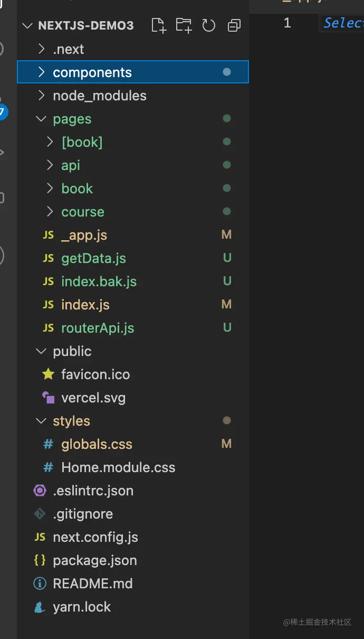Collapse all folders in explorer
The width and height of the screenshot is (364, 639).
(x=234, y=25)
